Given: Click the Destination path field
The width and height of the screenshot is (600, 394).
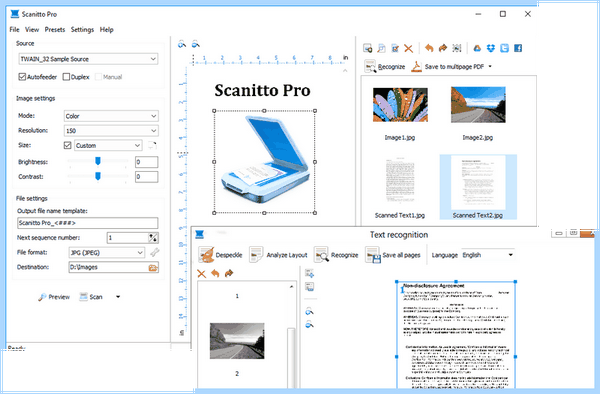Looking at the screenshot, I should (108, 267).
